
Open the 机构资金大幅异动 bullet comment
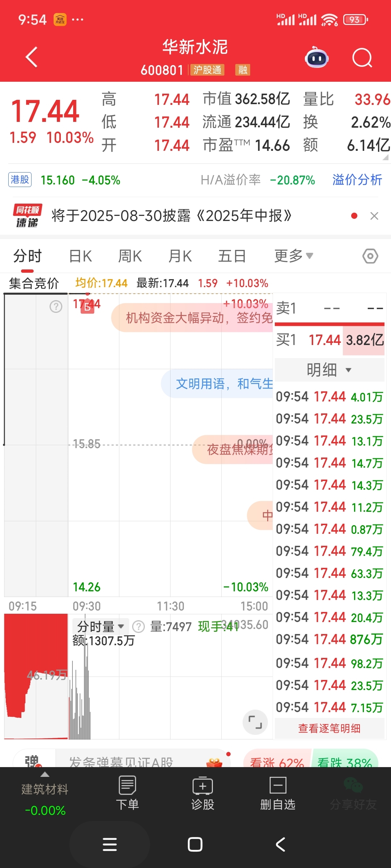192,318
